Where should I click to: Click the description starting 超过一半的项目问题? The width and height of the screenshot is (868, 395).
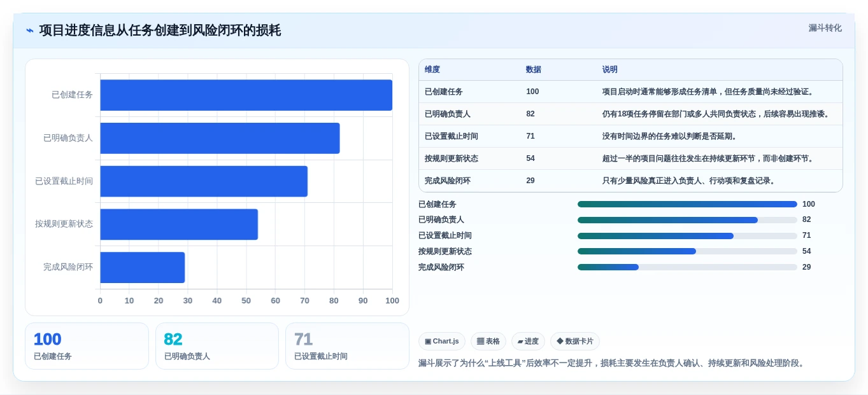pyautogui.click(x=708, y=158)
